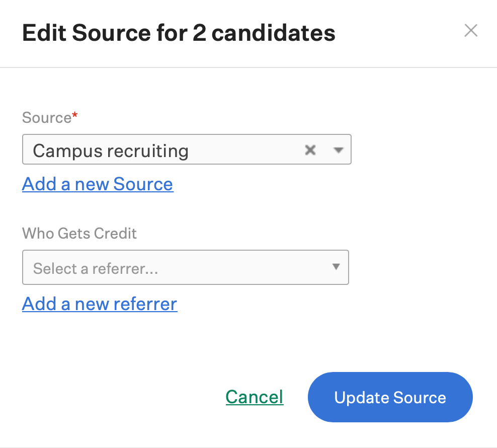Click the dialog title Edit Source for 2 candidates
The height and width of the screenshot is (448, 497).
tap(179, 33)
